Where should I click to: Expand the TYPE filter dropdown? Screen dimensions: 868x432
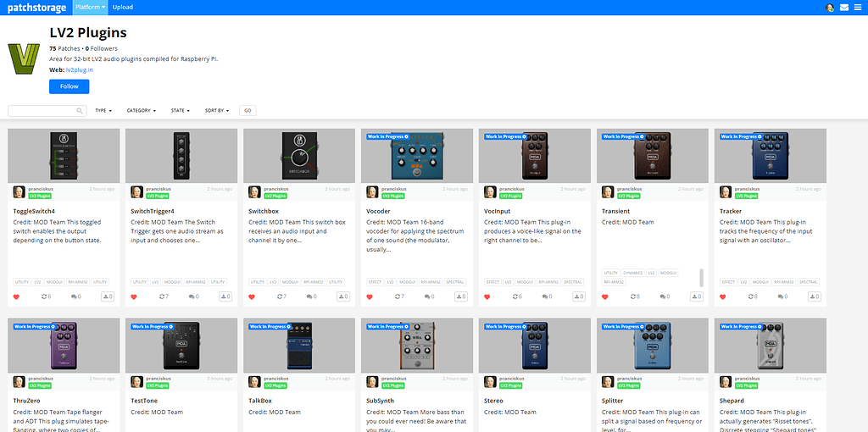pyautogui.click(x=101, y=111)
